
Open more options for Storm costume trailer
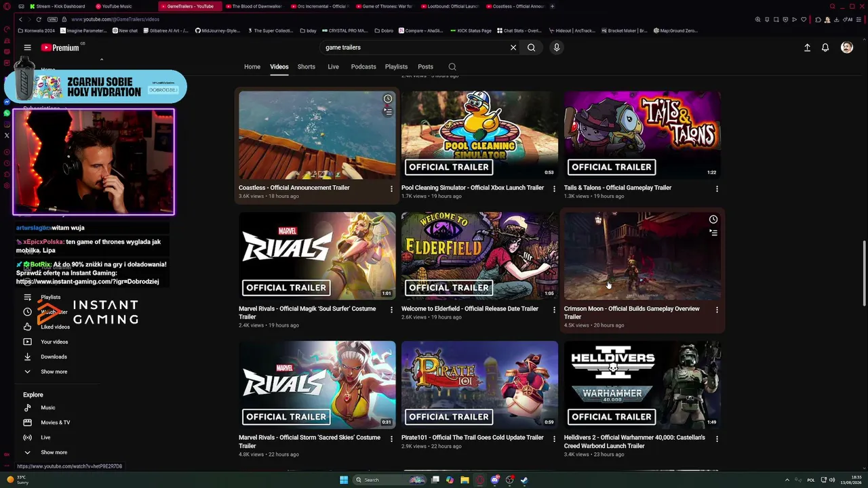tap(391, 439)
